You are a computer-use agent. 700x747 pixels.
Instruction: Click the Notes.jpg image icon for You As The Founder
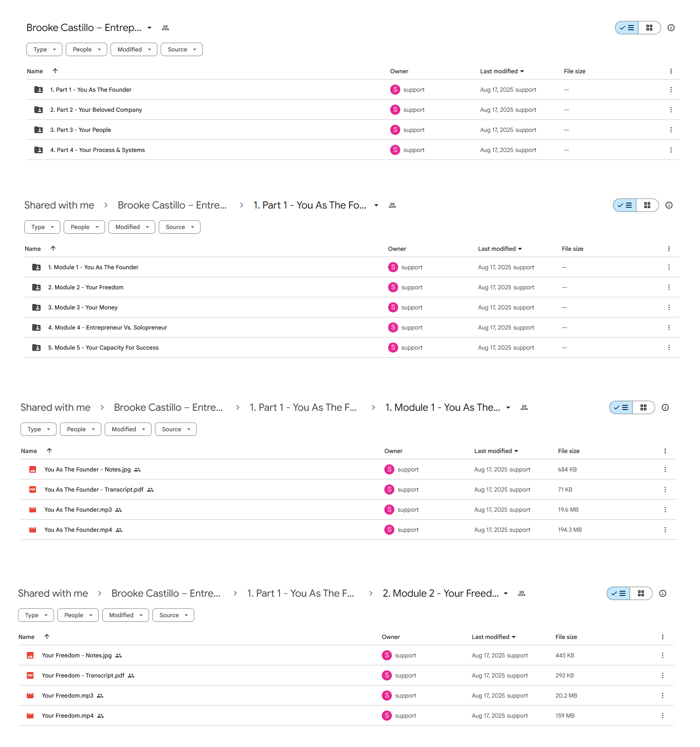33,469
